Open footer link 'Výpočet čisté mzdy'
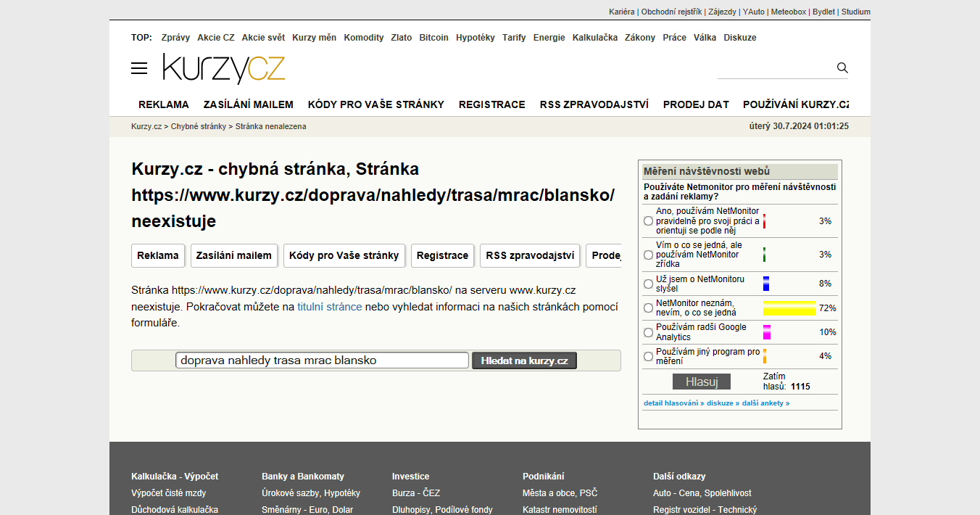 169,493
